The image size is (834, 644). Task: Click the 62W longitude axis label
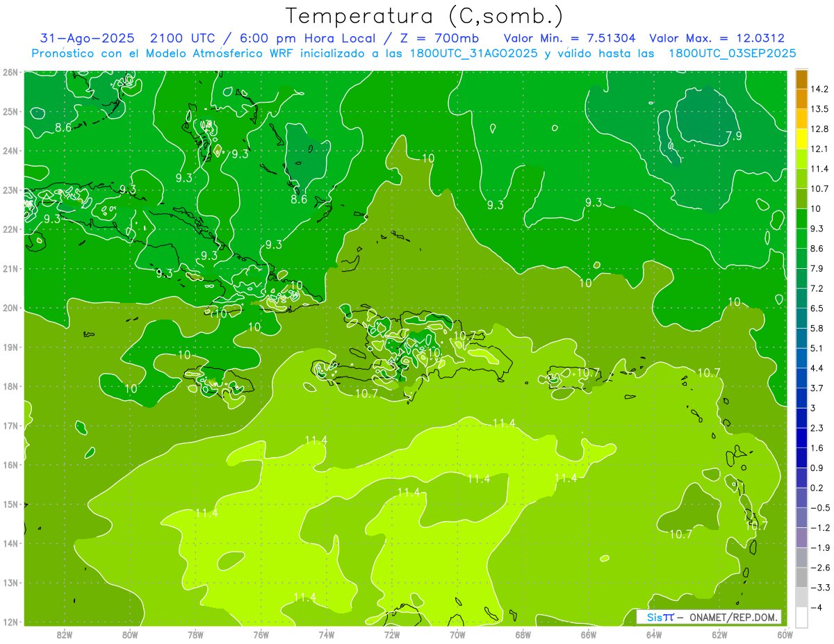click(x=719, y=635)
